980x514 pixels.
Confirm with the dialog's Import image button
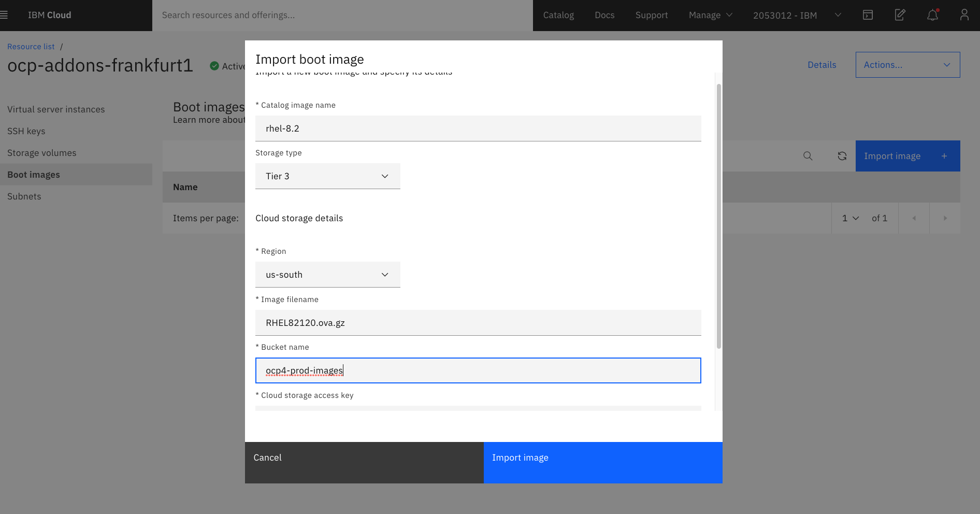tap(603, 463)
